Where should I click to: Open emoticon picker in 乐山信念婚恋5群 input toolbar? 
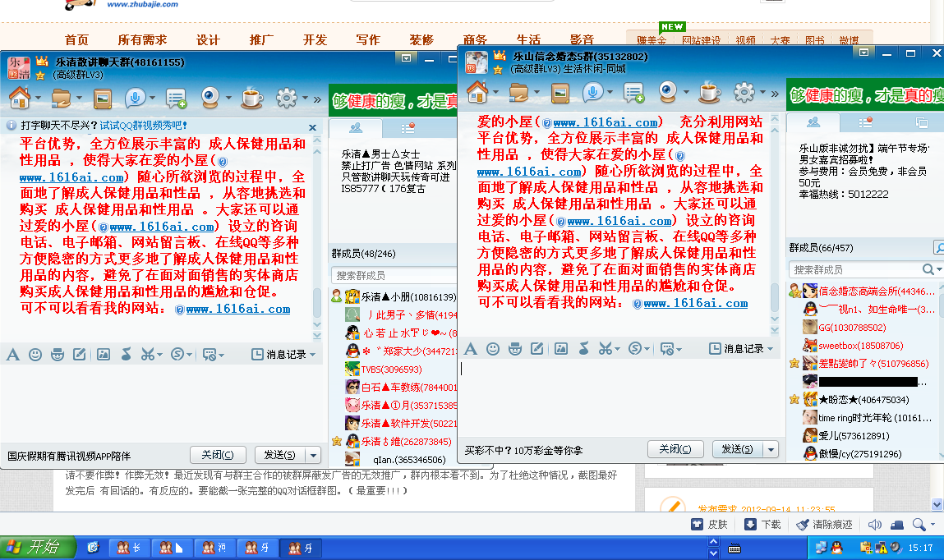pos(493,349)
